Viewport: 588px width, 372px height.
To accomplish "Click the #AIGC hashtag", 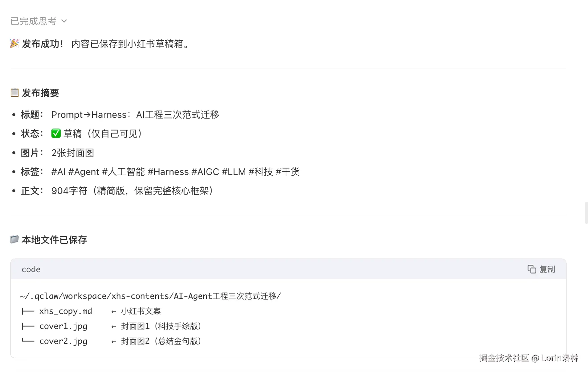I will click(205, 172).
